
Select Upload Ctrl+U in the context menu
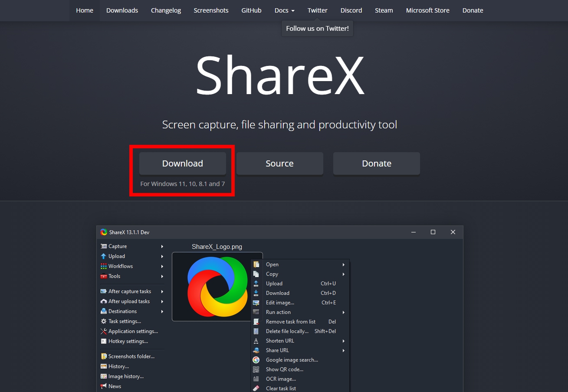300,284
